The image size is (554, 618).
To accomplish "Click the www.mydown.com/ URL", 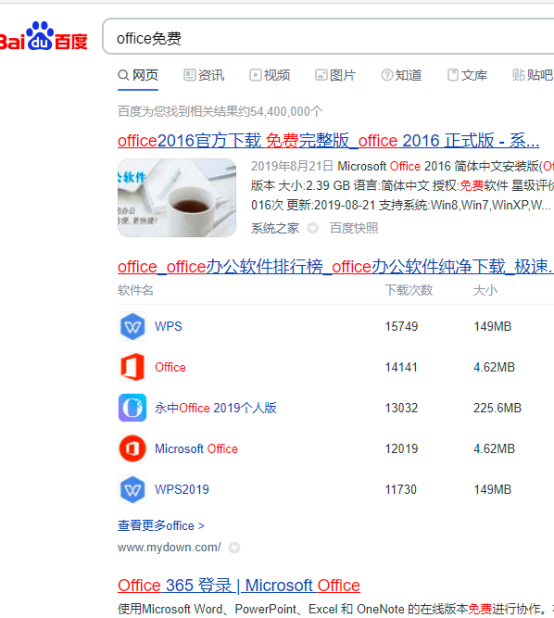I will click(x=169, y=547).
